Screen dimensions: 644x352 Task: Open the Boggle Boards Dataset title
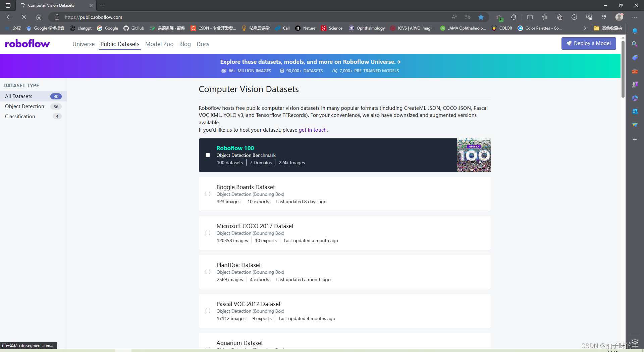click(246, 187)
